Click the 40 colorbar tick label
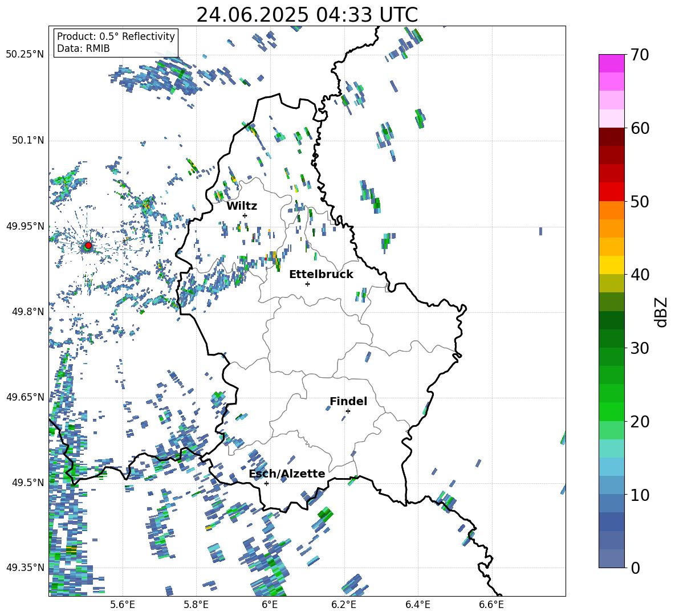675x616 pixels. [x=640, y=275]
